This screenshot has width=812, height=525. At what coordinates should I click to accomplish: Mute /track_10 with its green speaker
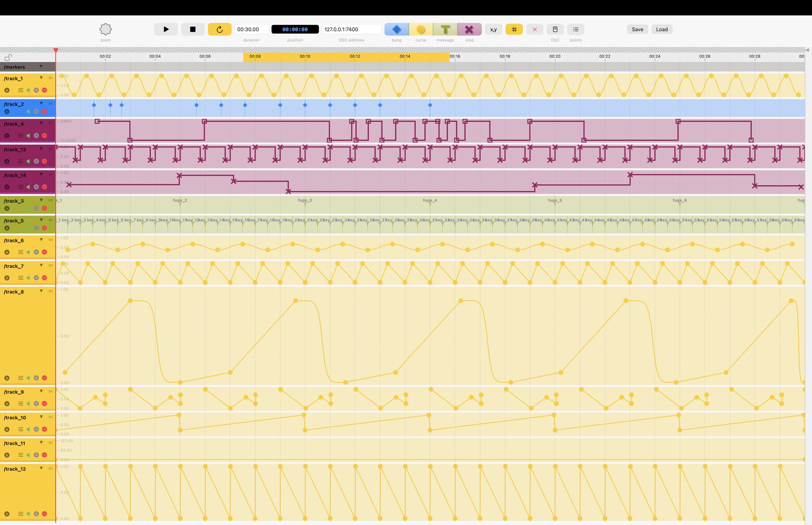(x=28, y=429)
